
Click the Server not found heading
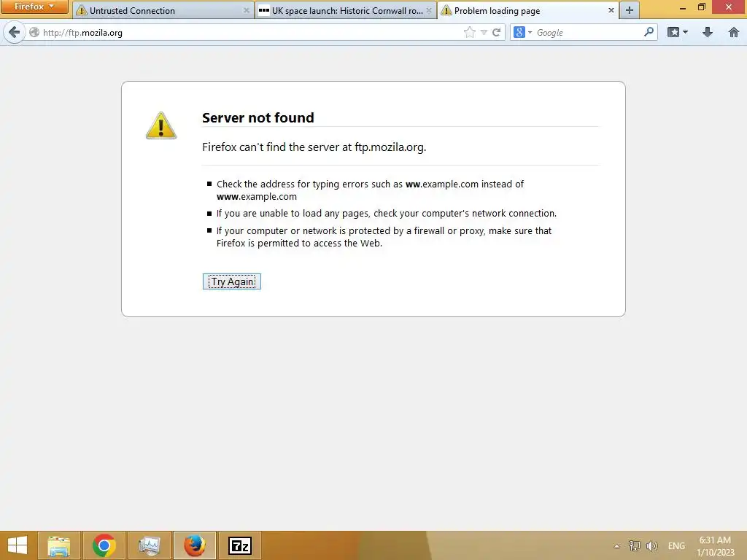pos(258,117)
